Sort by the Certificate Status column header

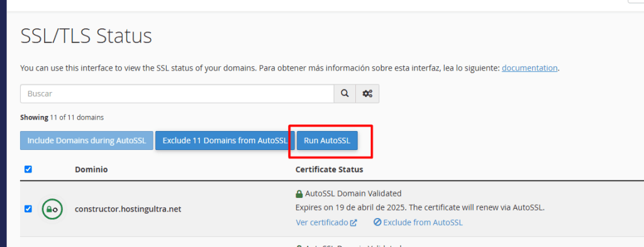(330, 169)
